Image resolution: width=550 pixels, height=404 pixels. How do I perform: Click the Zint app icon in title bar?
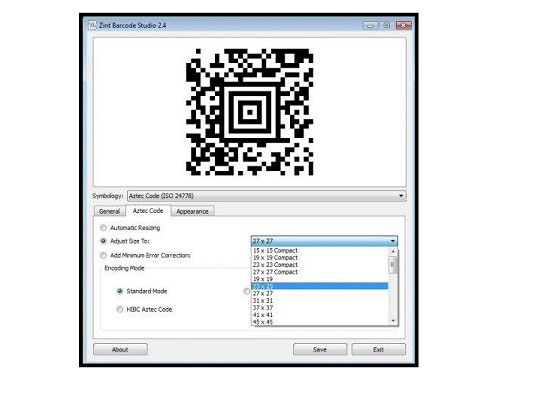coord(92,25)
